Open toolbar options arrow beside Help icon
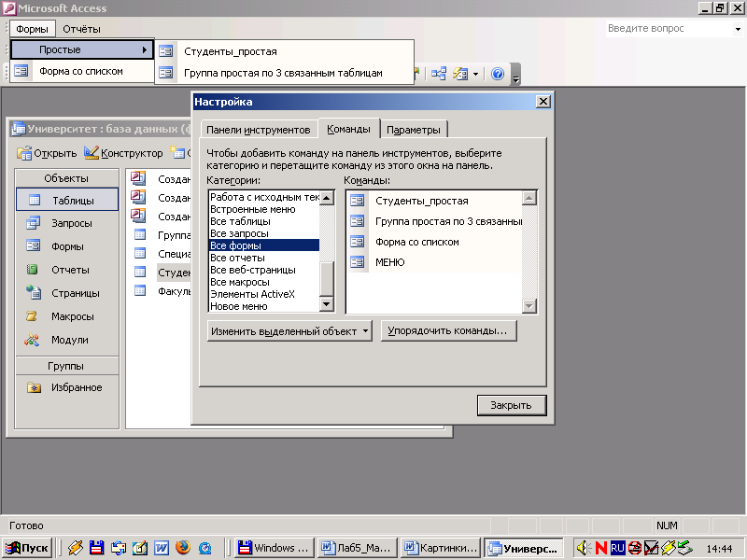The height and width of the screenshot is (560, 747). 515,76
